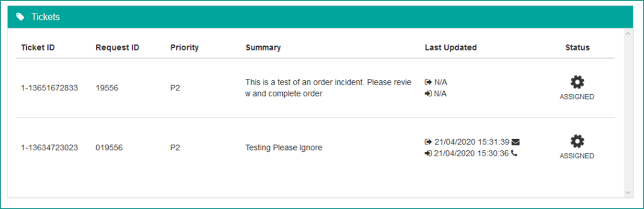644x209 pixels.
Task: Open ticket 1-13634723023
Action: (50, 147)
